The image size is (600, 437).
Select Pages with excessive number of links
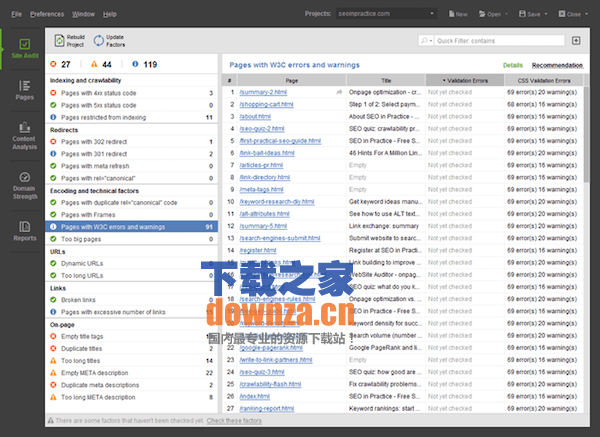[x=131, y=312]
